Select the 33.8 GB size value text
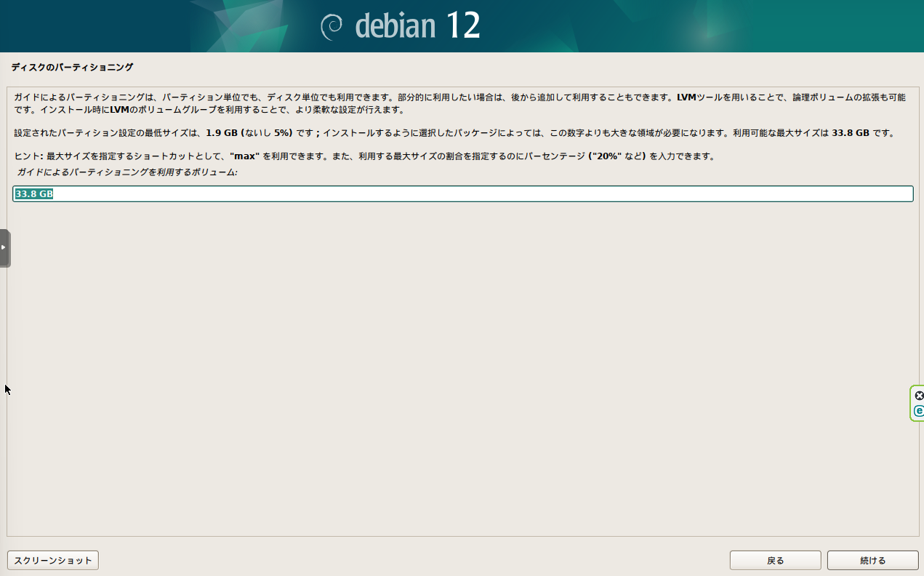The height and width of the screenshot is (576, 924). point(32,193)
